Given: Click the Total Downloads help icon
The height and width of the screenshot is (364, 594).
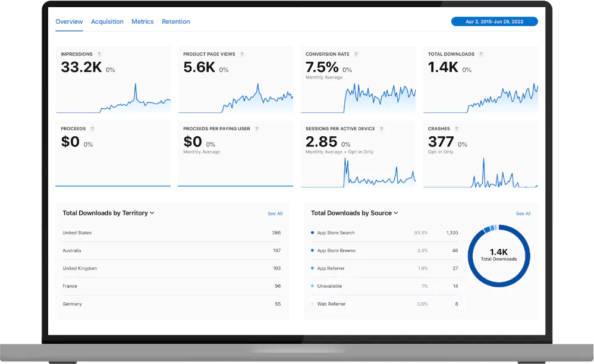Looking at the screenshot, I should click(482, 54).
